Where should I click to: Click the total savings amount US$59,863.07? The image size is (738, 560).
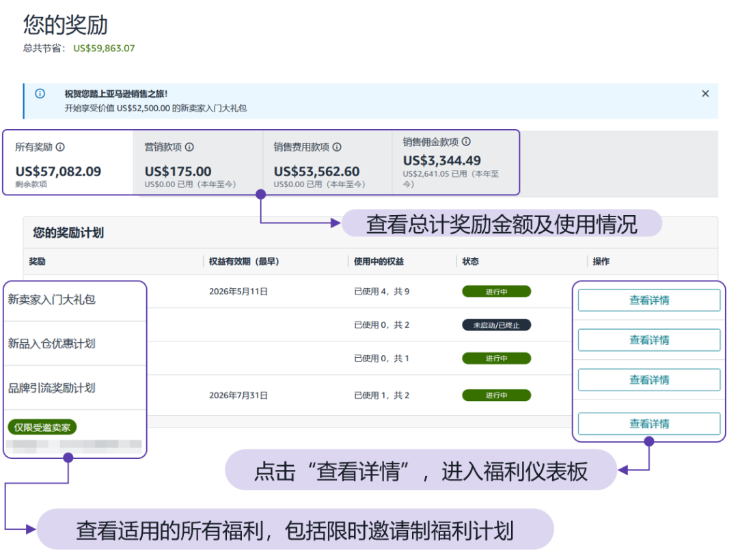(x=104, y=48)
